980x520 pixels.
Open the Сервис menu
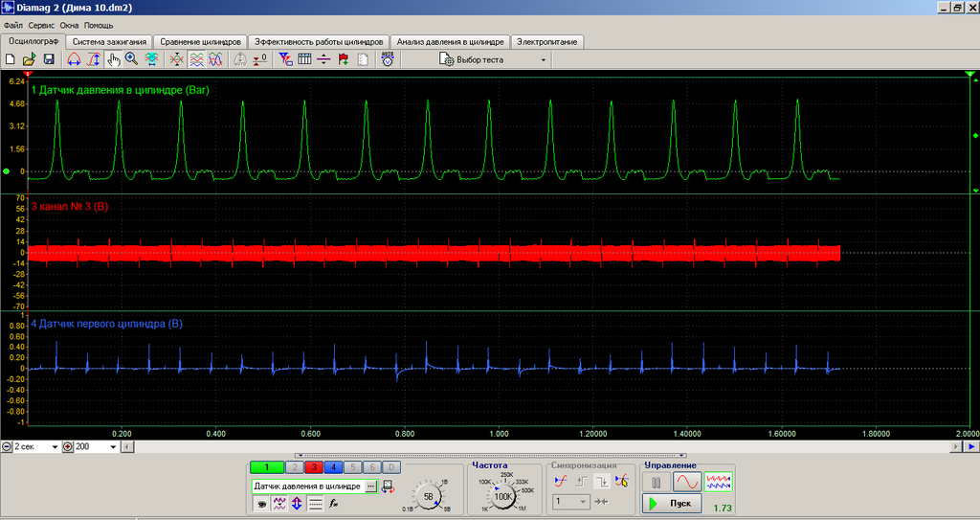pos(41,26)
